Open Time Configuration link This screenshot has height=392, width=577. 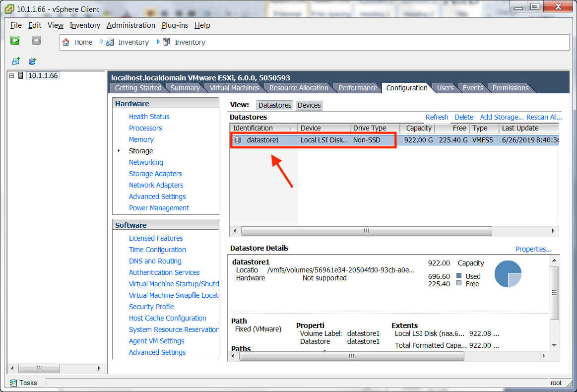157,250
